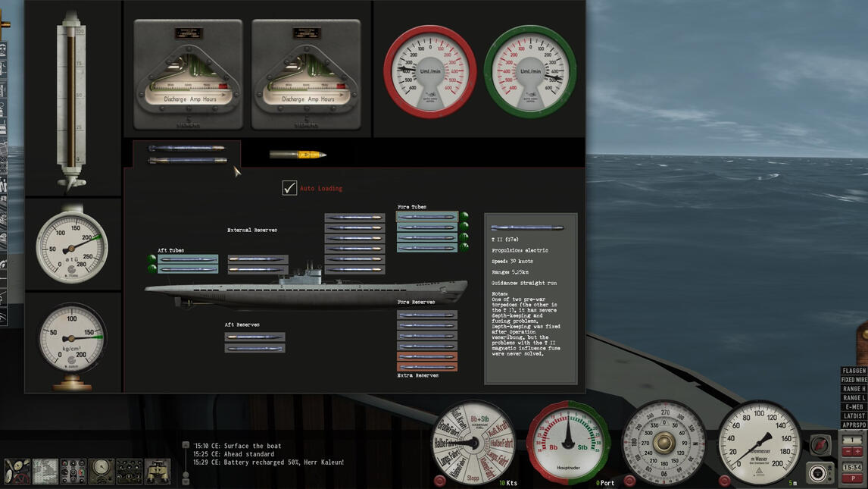
Task: Click the RANGE L button
Action: pyautogui.click(x=854, y=397)
